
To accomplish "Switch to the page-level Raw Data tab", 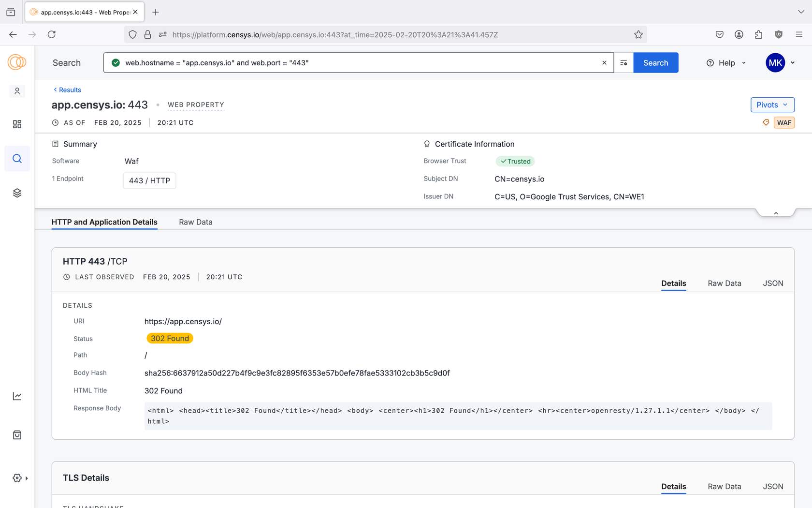I will pos(196,222).
